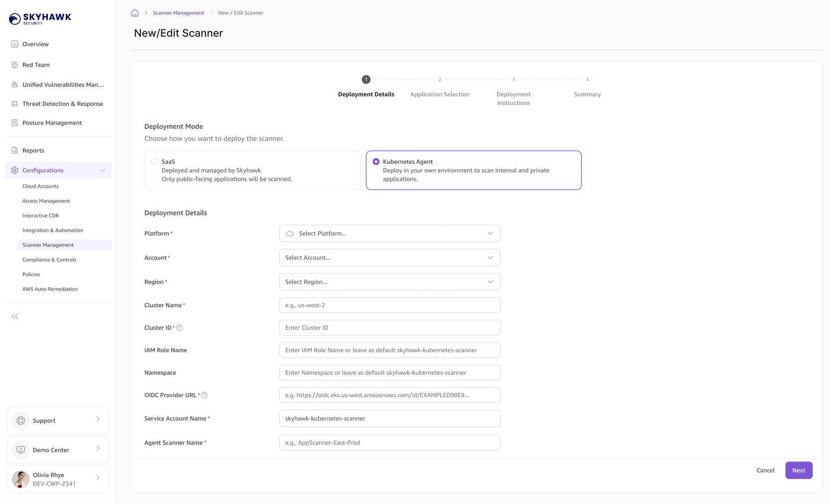The image size is (830, 504).
Task: Click the Skyhawk Security logo
Action: [40, 19]
